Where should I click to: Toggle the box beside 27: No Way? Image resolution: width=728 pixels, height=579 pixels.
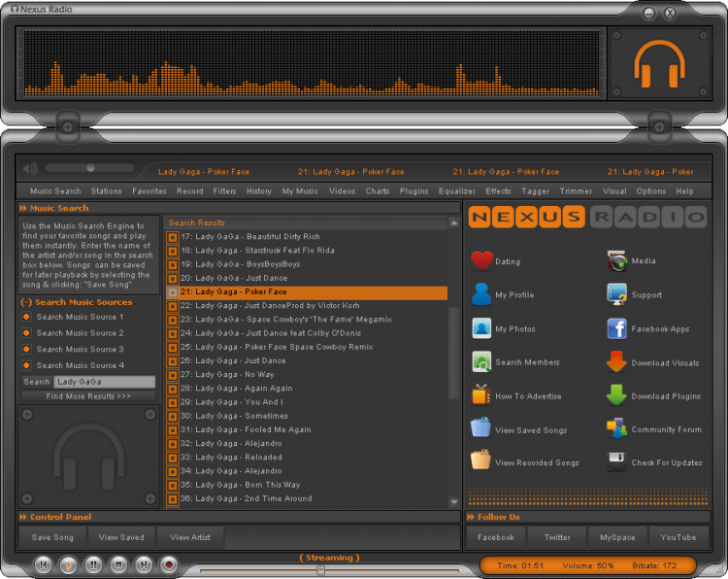[173, 375]
